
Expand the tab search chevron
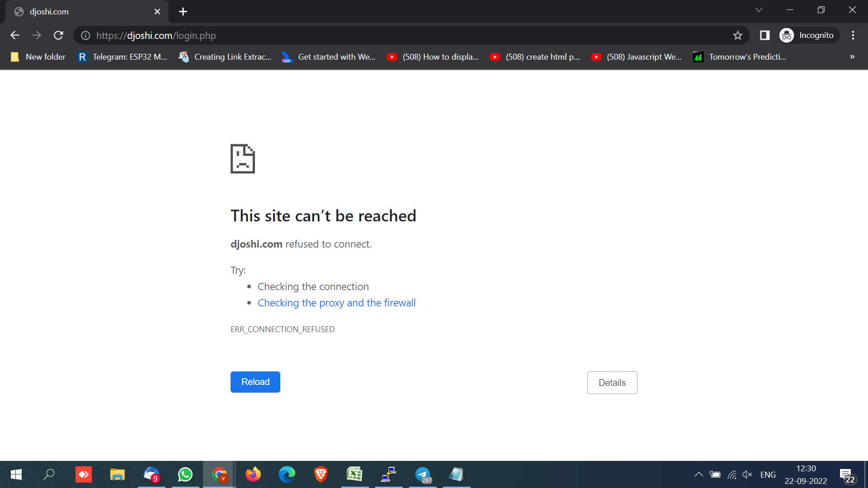click(759, 10)
